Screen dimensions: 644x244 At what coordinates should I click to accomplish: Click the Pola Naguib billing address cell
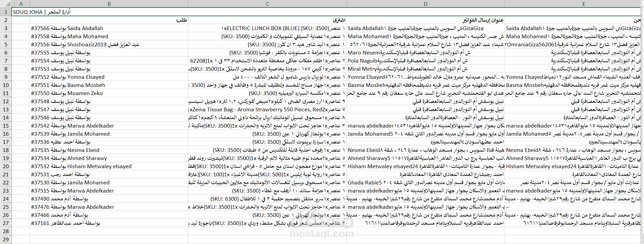click(x=425, y=61)
